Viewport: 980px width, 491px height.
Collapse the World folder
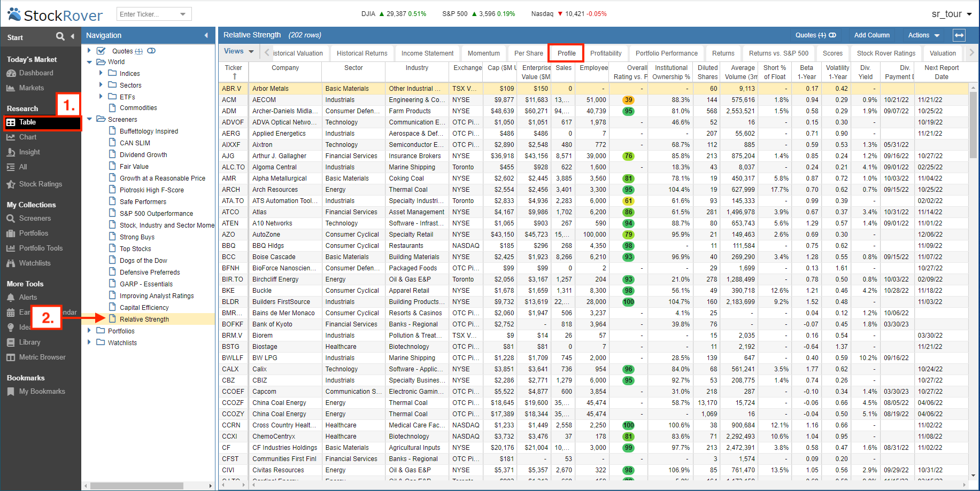click(x=89, y=62)
